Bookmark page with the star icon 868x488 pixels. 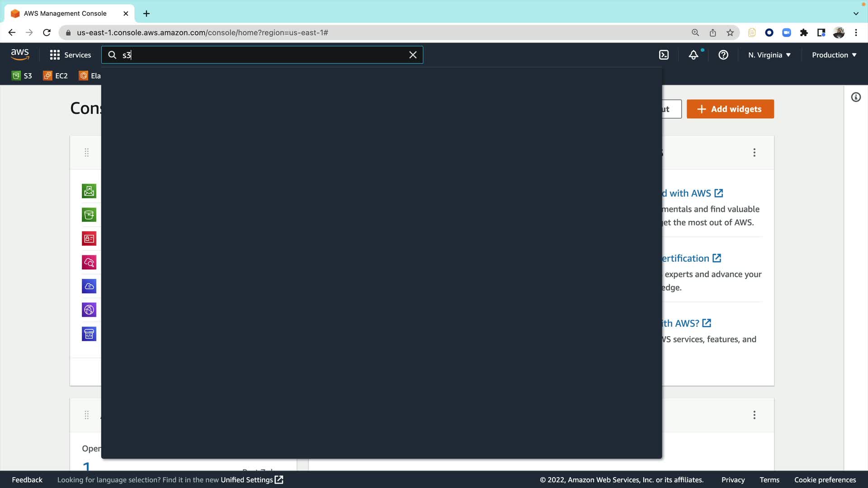point(730,33)
